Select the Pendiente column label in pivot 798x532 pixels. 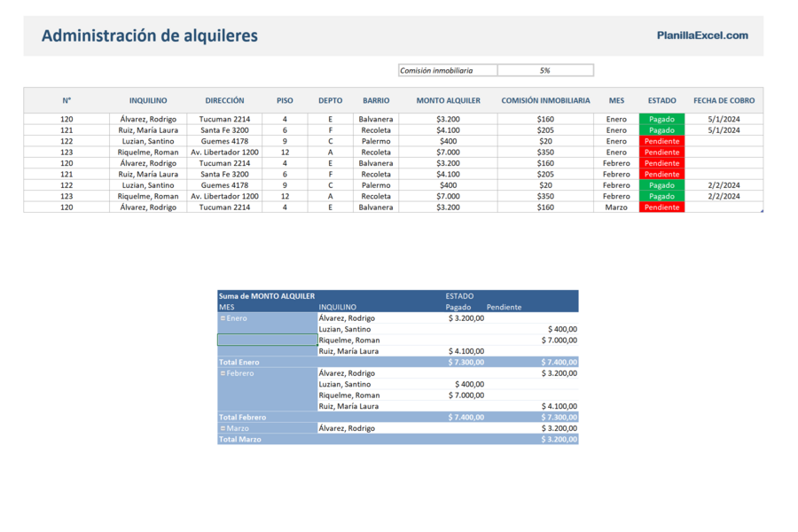(504, 308)
